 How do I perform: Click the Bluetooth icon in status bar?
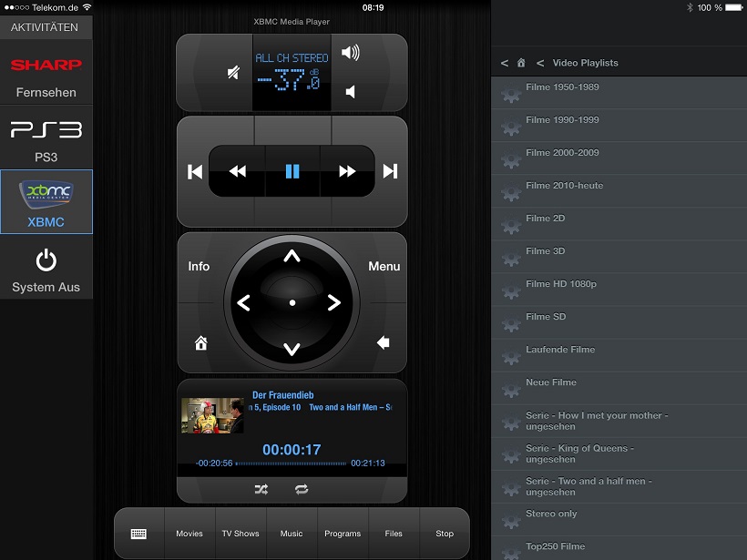pos(690,7)
